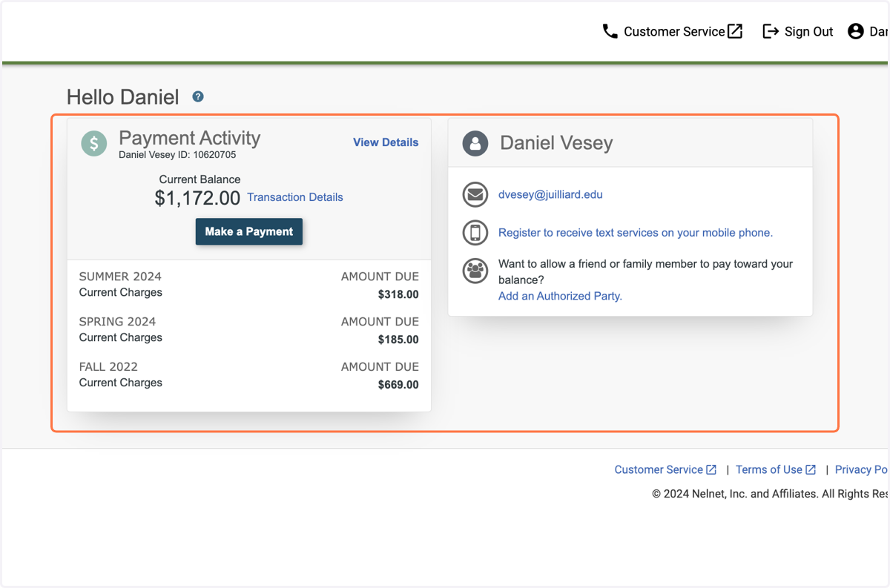890x588 pixels.
Task: Sign Out of the account
Action: (x=808, y=31)
